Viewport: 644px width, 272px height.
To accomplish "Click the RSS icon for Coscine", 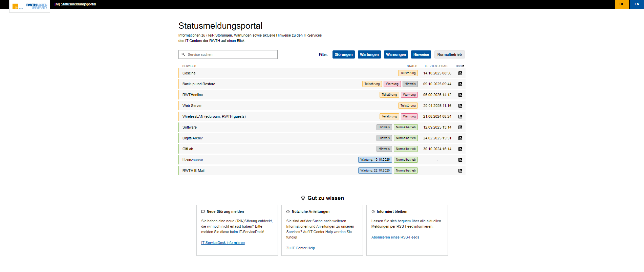I will [460, 73].
